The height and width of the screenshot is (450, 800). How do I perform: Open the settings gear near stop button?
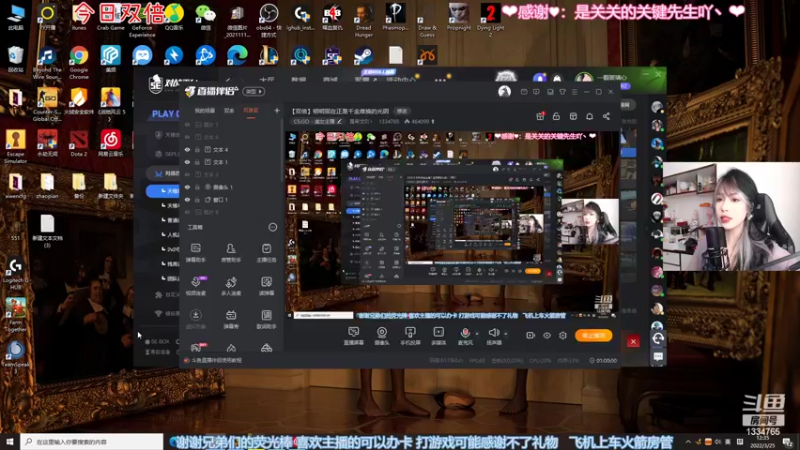pyautogui.click(x=563, y=335)
